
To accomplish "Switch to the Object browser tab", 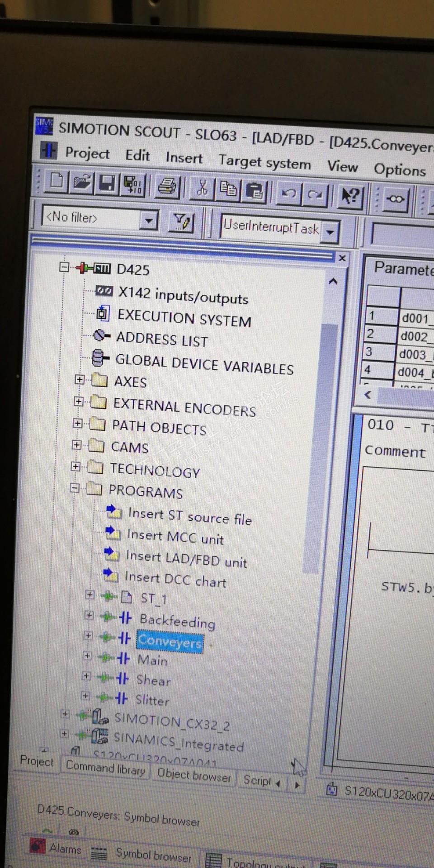I will 194,775.
